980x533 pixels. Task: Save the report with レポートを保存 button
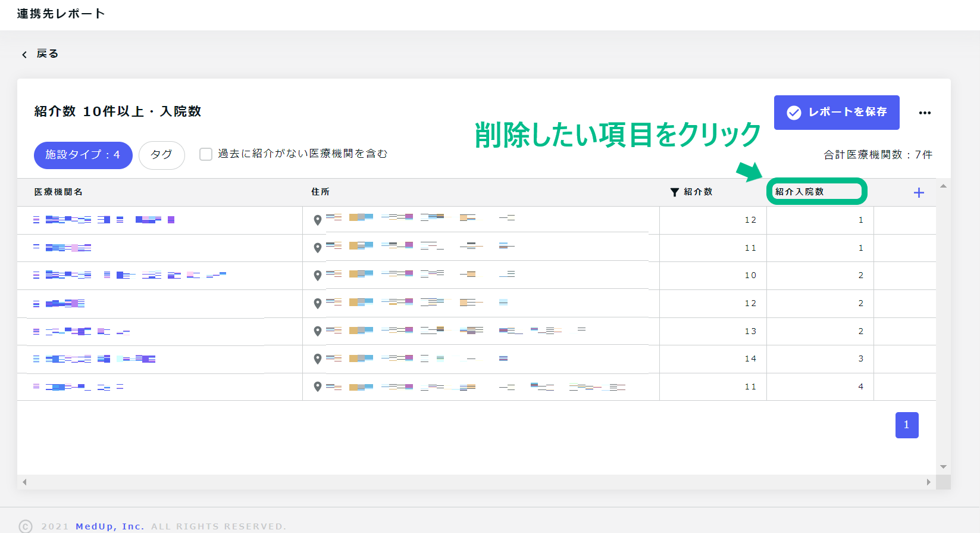click(837, 112)
